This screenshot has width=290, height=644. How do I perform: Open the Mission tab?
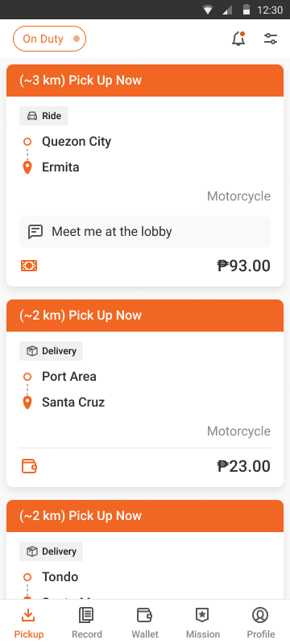coord(202,622)
